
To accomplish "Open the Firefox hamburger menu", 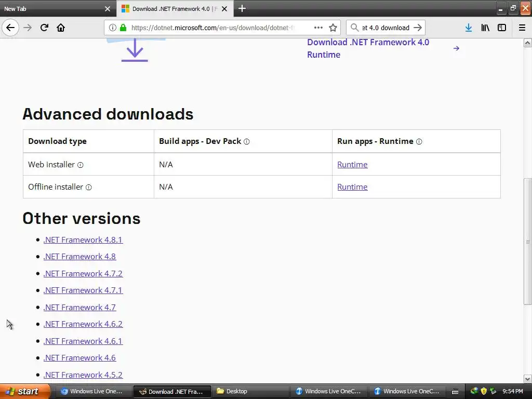I will [522, 28].
